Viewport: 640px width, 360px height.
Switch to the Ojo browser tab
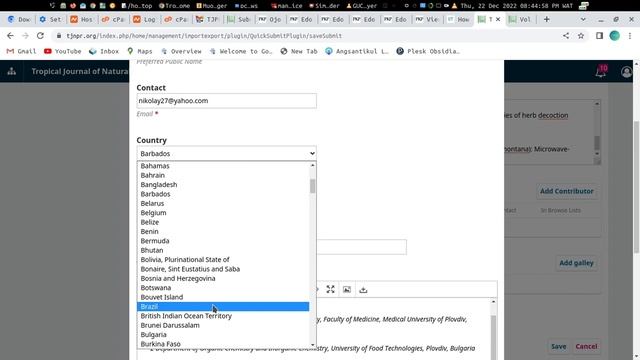(270, 19)
